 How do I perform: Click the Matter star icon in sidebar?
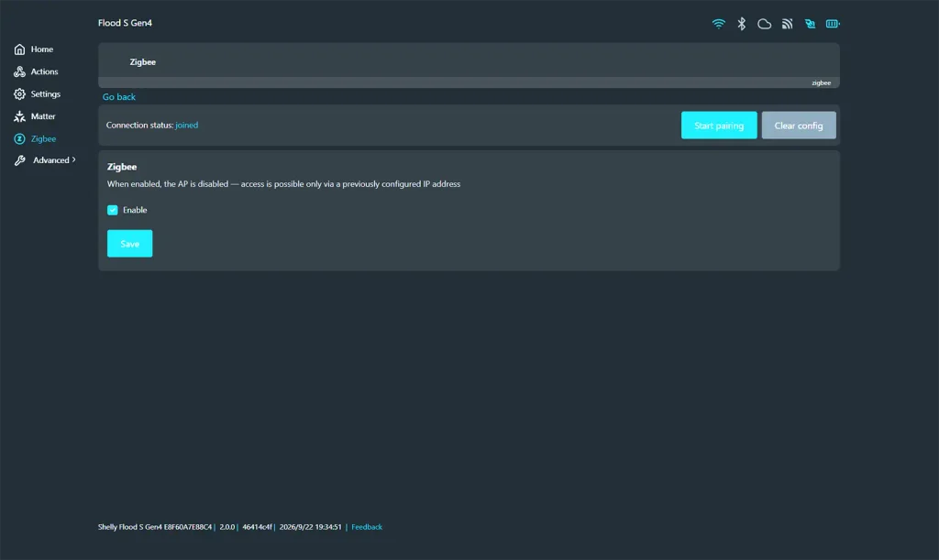point(20,116)
